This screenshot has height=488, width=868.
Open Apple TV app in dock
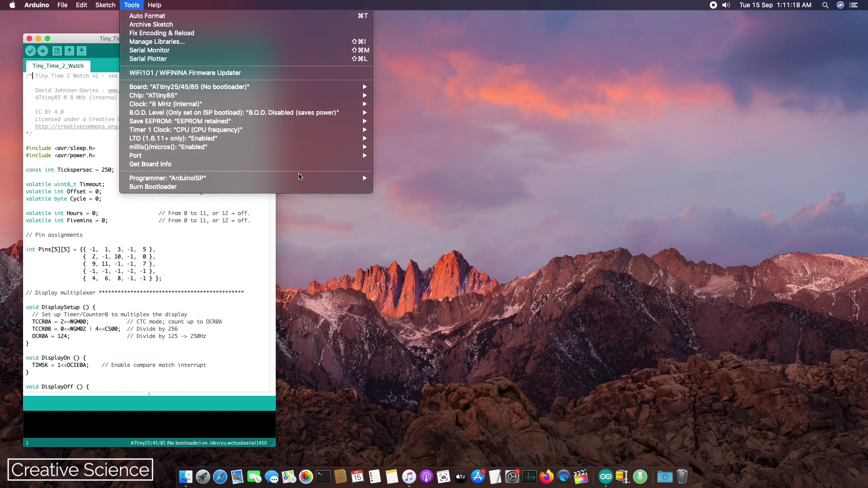pyautogui.click(x=461, y=477)
